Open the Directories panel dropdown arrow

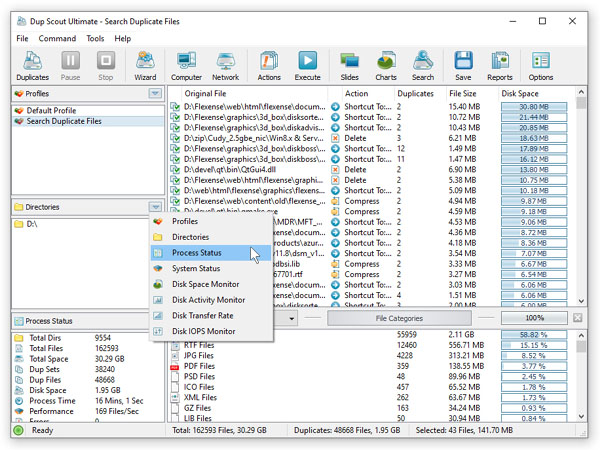click(x=155, y=207)
